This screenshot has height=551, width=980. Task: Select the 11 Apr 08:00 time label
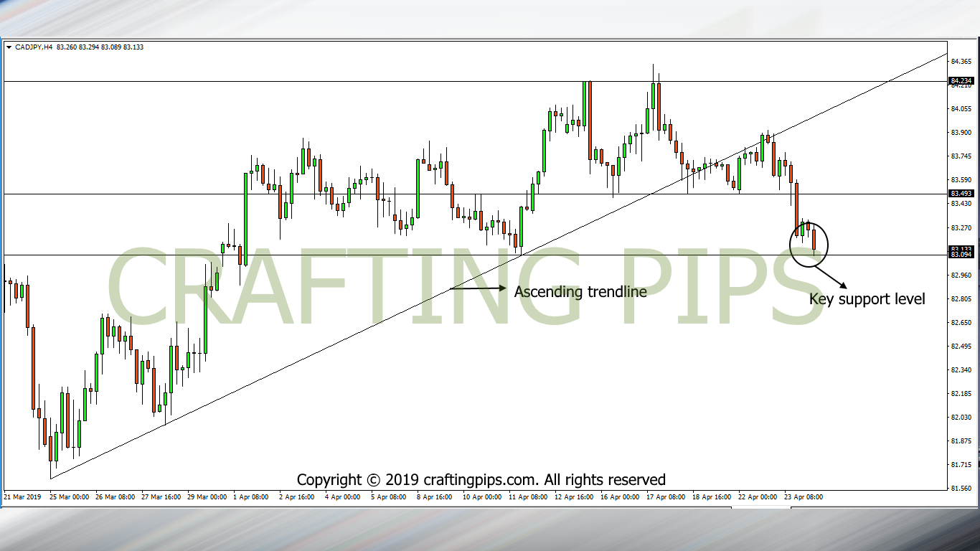tap(528, 496)
